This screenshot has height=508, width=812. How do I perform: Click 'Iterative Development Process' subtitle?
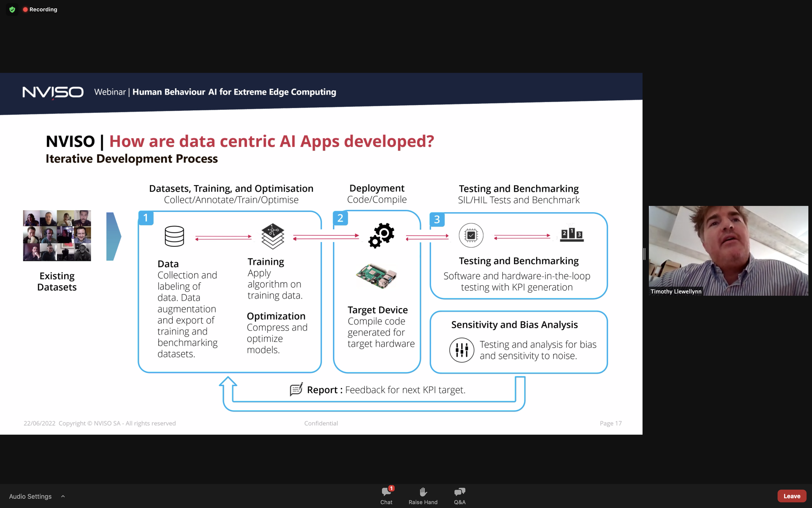click(x=132, y=159)
